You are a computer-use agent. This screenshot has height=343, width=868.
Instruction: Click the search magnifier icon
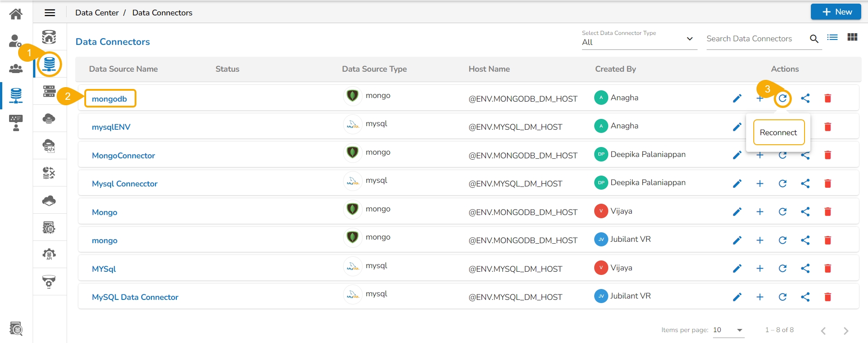[x=814, y=39]
